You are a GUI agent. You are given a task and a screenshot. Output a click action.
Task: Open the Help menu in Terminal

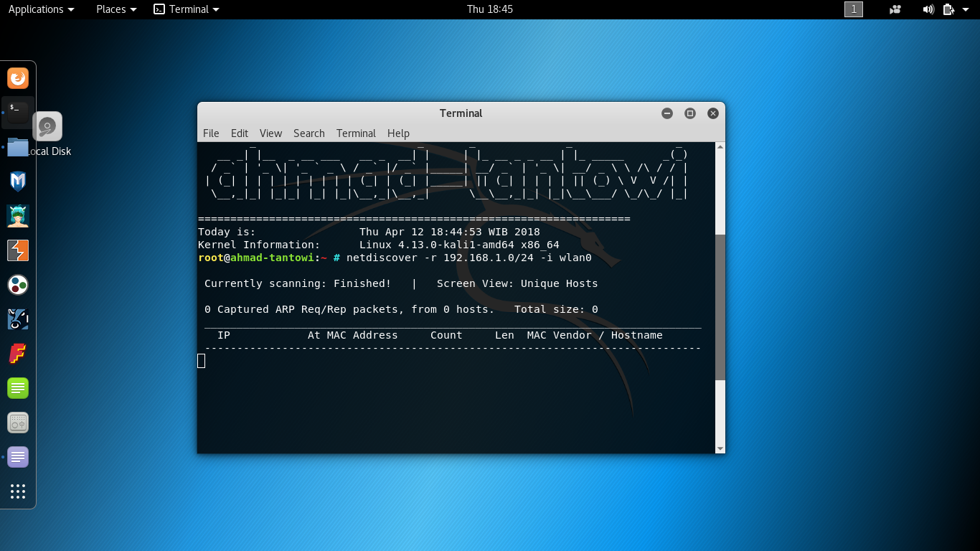coord(398,133)
